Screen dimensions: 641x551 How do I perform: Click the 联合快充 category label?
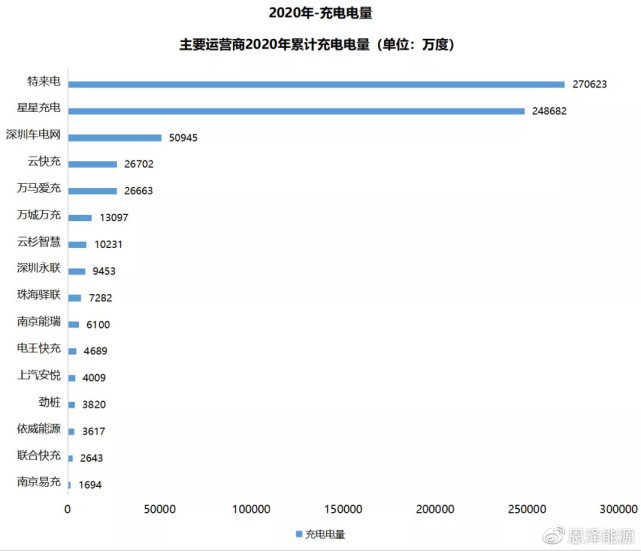point(38,455)
